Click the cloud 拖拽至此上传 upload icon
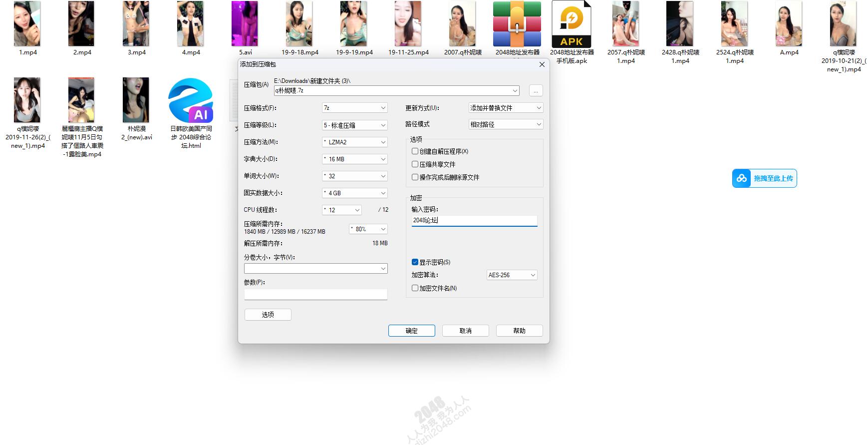868x445 pixels. [x=741, y=178]
